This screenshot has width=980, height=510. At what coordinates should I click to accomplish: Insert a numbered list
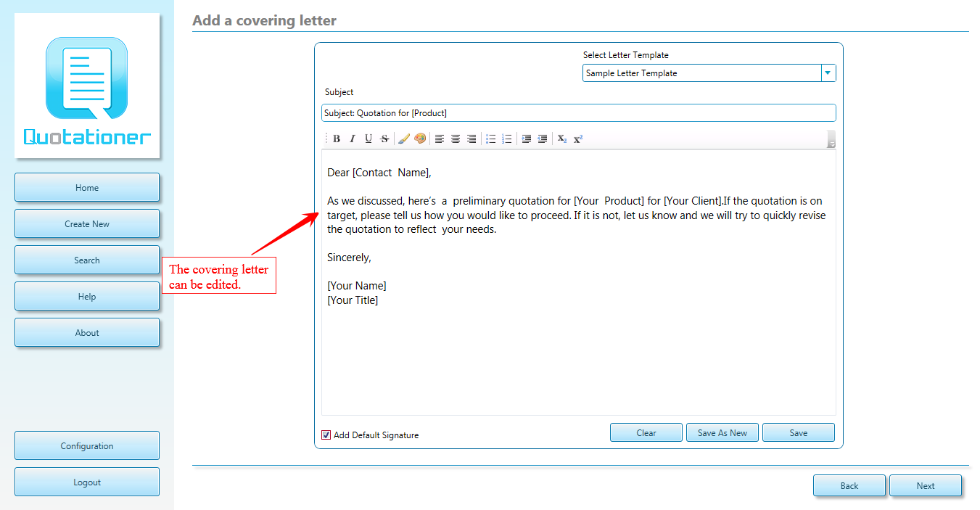507,139
